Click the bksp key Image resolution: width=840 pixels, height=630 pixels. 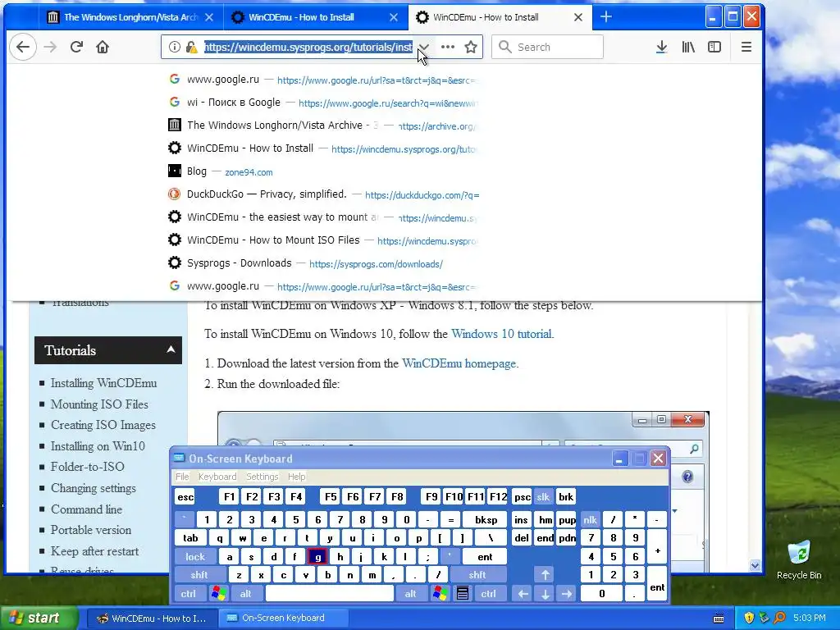pyautogui.click(x=486, y=519)
